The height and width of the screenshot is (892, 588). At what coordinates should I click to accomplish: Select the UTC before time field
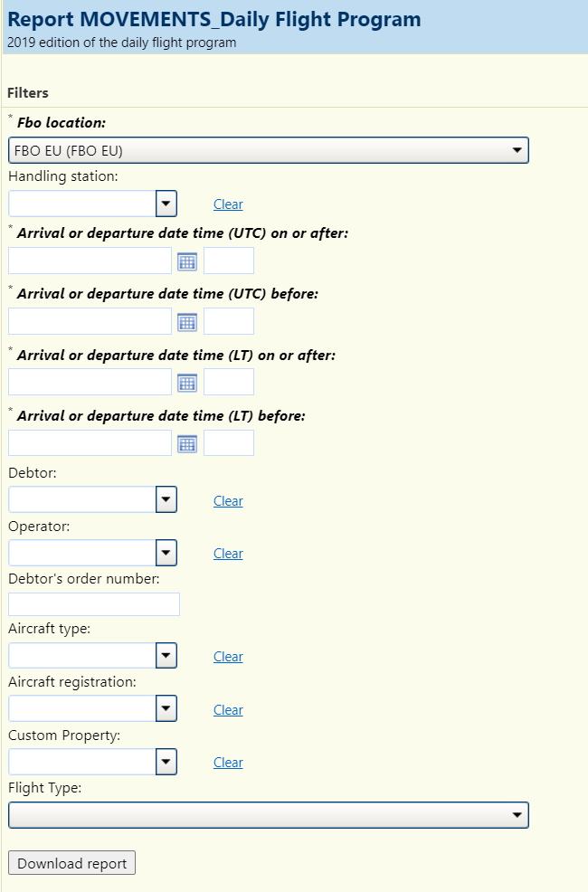(229, 322)
